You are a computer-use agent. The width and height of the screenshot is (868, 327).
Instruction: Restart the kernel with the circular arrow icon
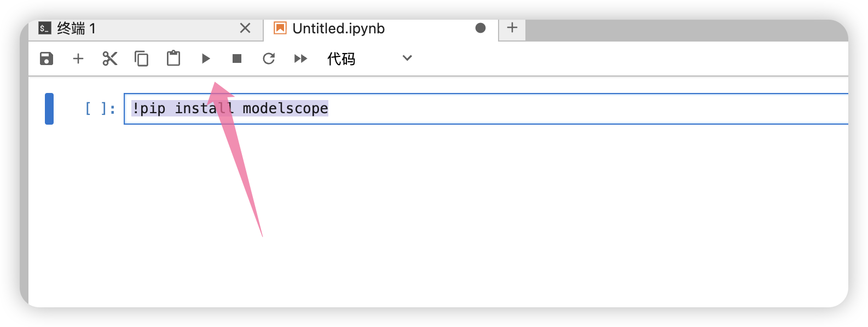coord(269,59)
